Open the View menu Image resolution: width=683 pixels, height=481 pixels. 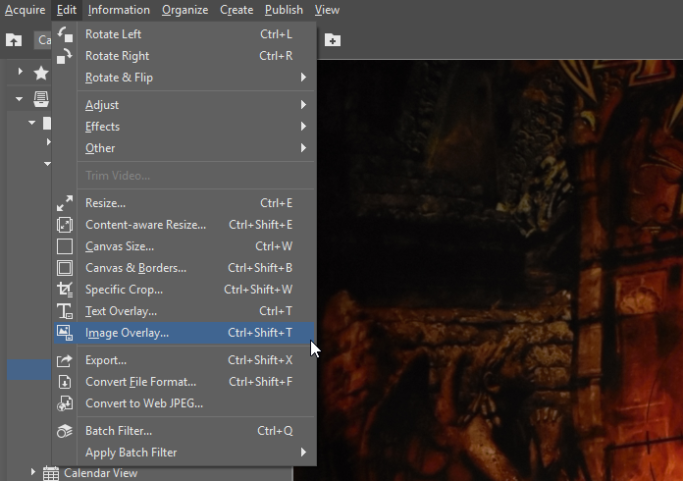pos(327,10)
